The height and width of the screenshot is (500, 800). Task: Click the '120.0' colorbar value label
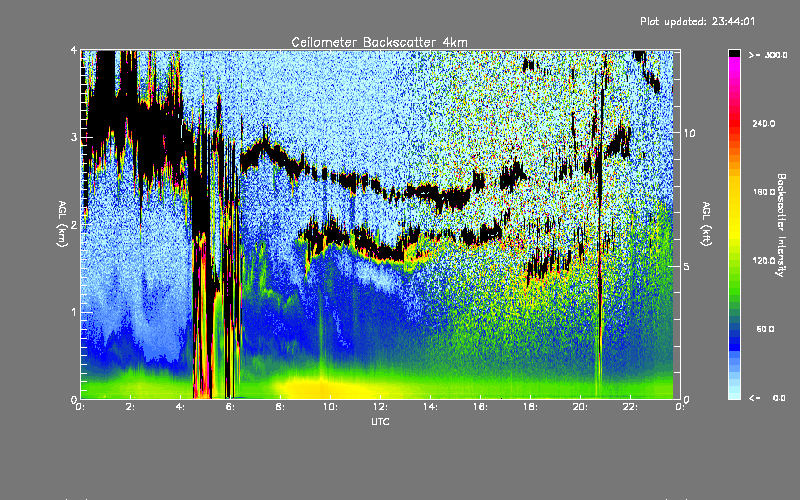coord(764,261)
